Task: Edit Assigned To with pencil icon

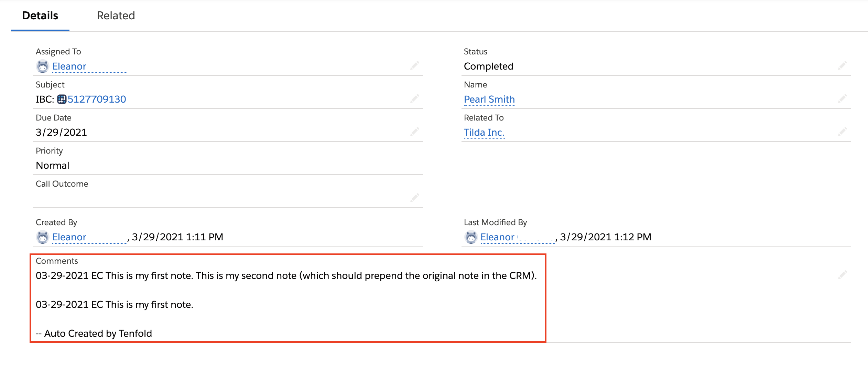Action: pos(415,65)
